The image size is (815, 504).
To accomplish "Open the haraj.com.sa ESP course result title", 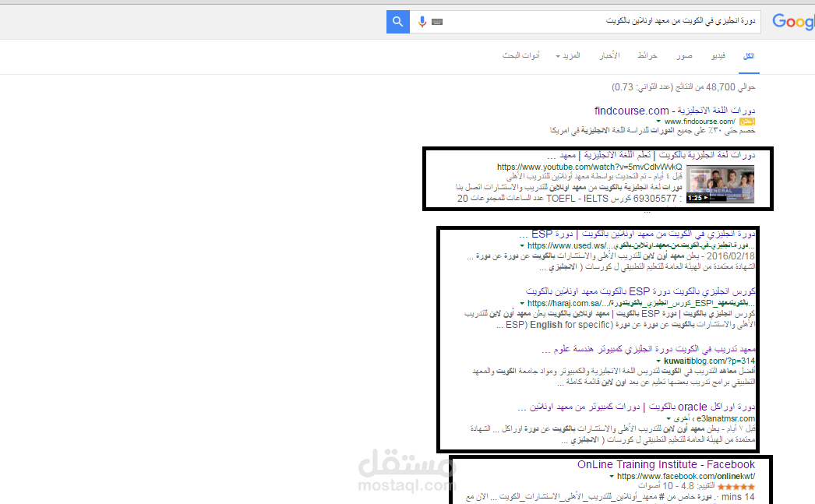I will [640, 291].
